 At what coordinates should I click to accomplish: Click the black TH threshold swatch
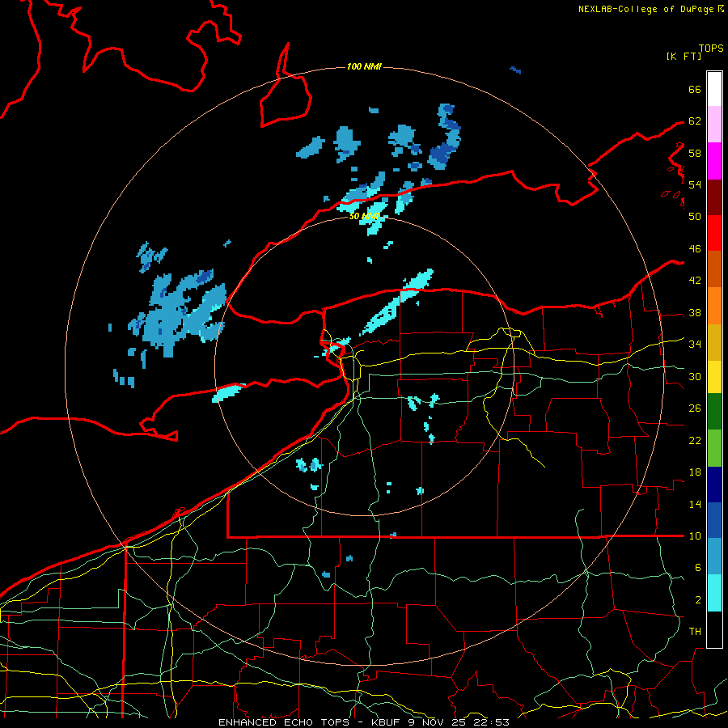(714, 629)
